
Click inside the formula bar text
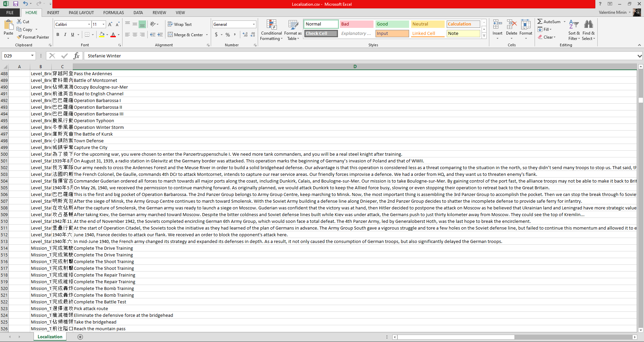pos(104,56)
